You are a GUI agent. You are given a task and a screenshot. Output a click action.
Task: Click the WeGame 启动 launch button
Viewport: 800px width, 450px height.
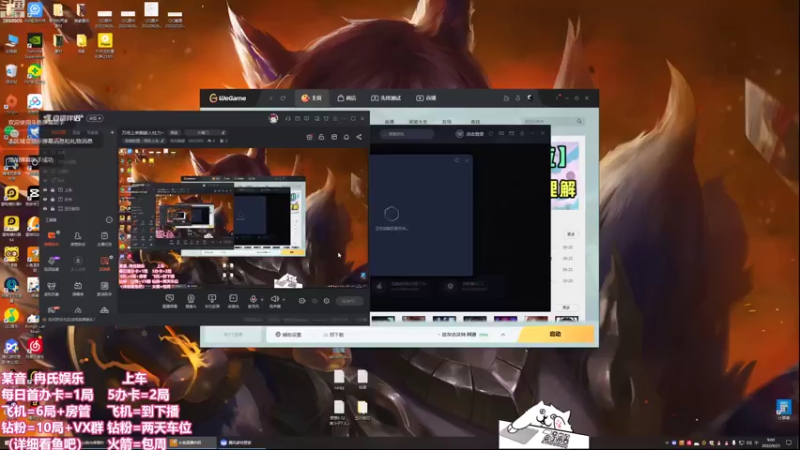[x=556, y=335]
